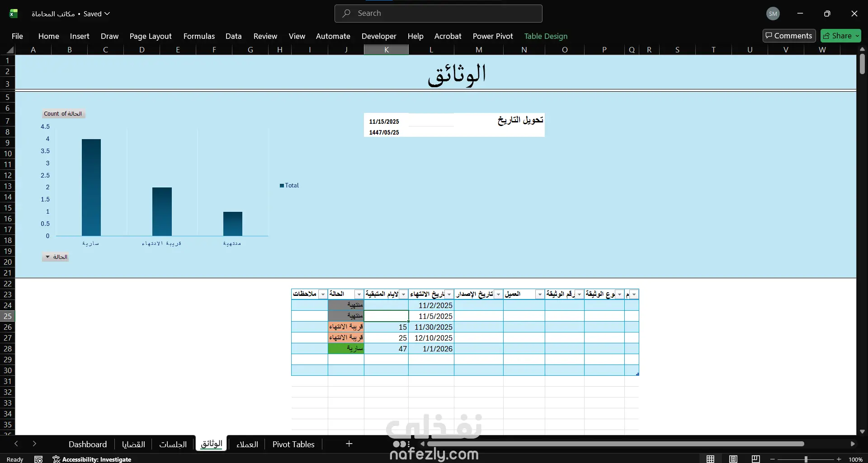Click the zoom in plus button

click(839, 459)
